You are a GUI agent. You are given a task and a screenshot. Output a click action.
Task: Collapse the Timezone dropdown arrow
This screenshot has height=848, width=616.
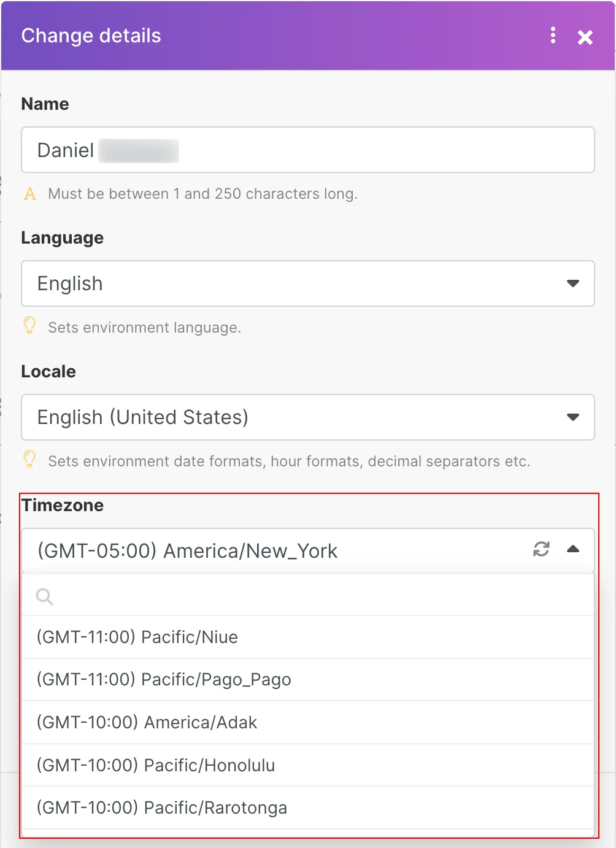tap(573, 549)
